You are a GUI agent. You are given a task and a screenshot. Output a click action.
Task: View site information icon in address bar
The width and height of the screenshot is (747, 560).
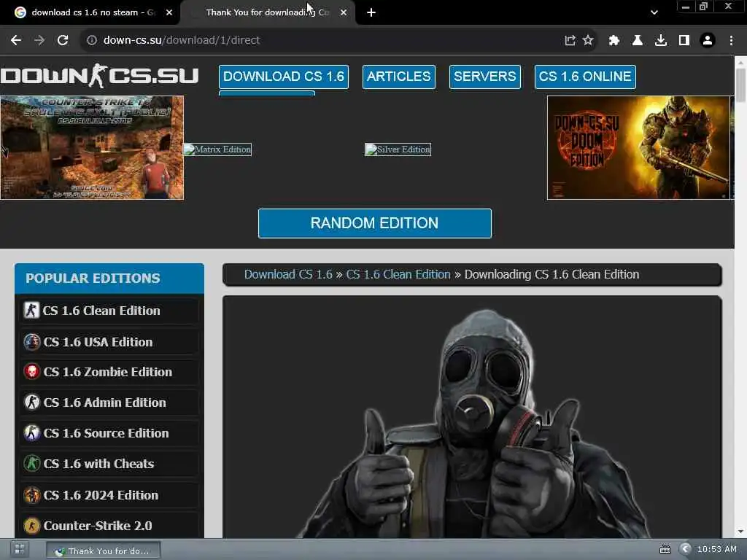(91, 41)
